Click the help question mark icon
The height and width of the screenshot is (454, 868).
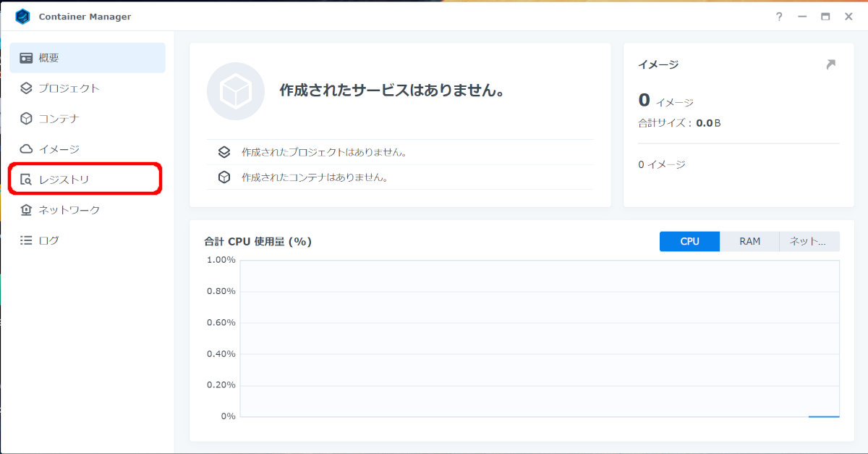click(779, 17)
